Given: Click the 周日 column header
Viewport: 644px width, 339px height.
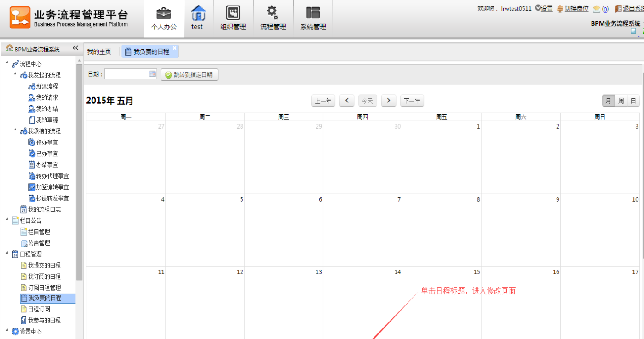Looking at the screenshot, I should (600, 117).
